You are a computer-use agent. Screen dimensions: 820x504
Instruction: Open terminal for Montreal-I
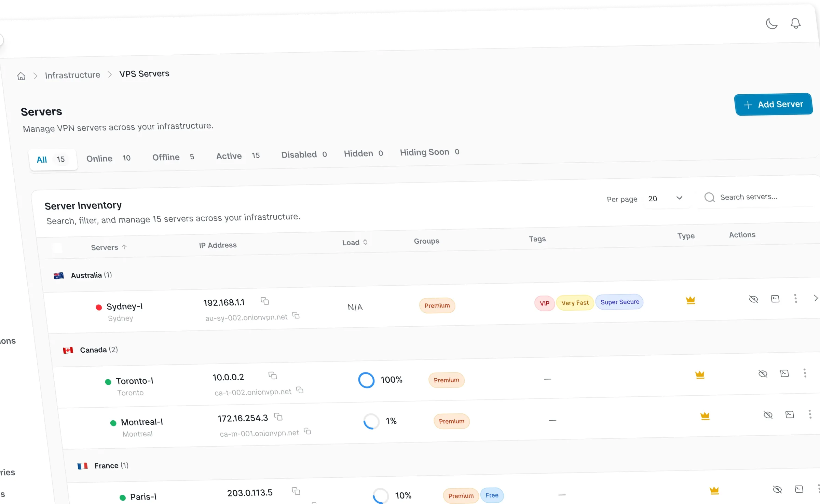pos(790,414)
